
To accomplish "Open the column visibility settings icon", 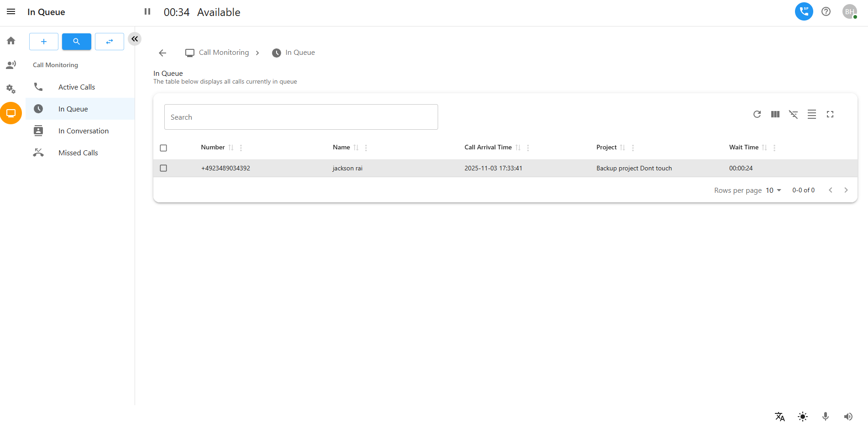I will click(x=775, y=114).
